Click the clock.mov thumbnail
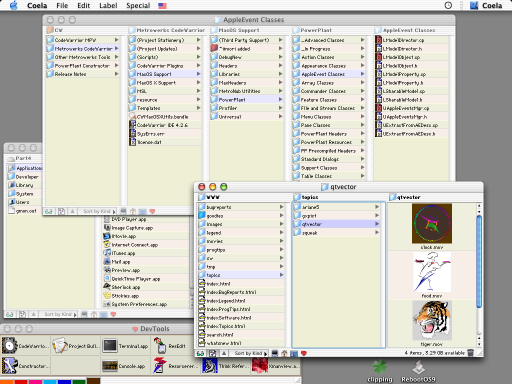Image resolution: width=512 pixels, height=384 pixels. [x=432, y=223]
